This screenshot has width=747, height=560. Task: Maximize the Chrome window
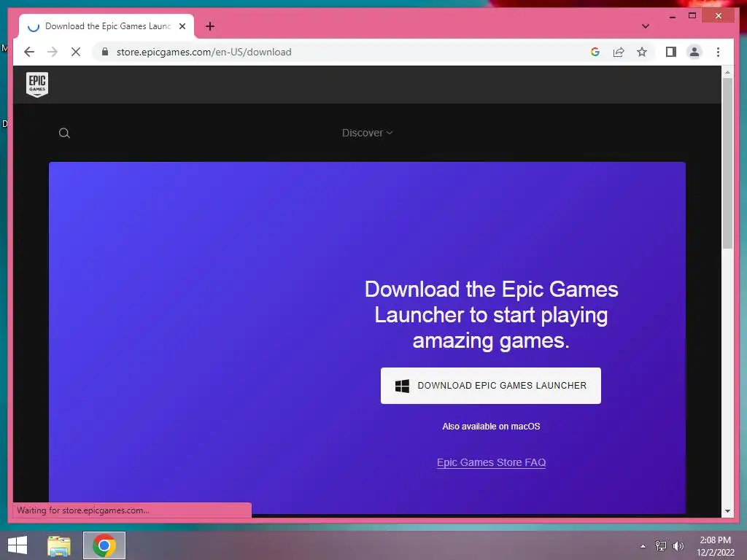[x=692, y=16]
